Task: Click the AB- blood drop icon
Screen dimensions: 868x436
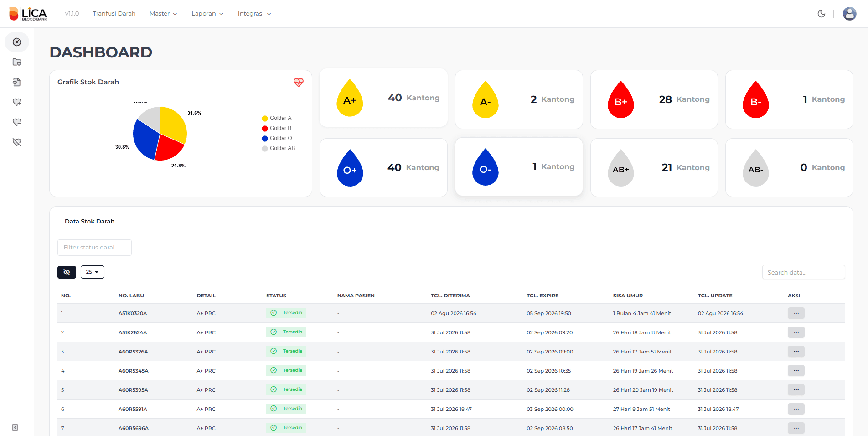Action: click(x=756, y=168)
